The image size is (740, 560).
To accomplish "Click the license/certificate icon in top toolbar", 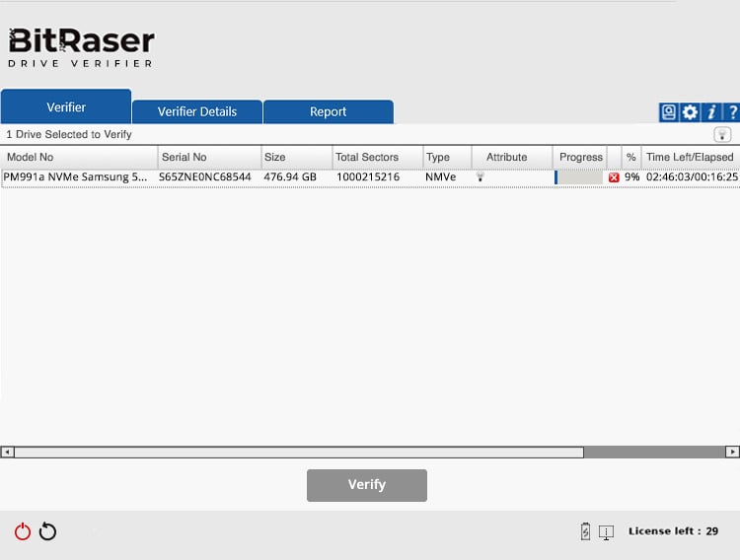I will tap(668, 112).
